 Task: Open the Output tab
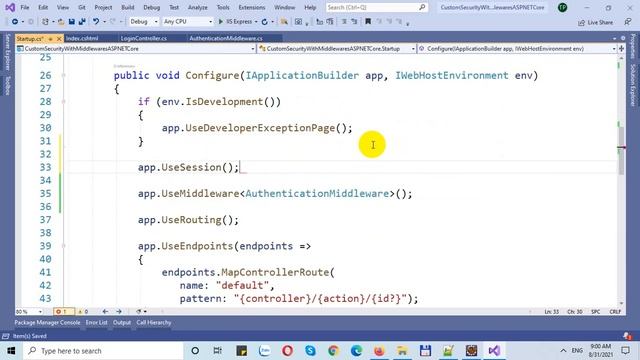pyautogui.click(x=122, y=322)
